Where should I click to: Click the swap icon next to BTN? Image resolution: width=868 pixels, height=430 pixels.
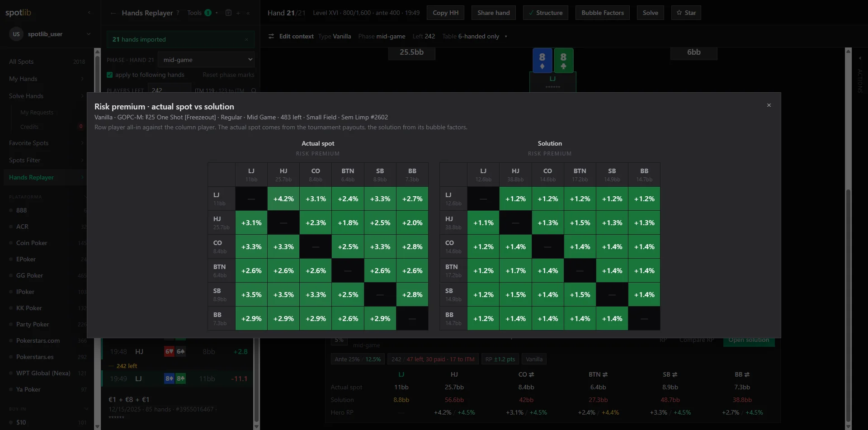605,374
